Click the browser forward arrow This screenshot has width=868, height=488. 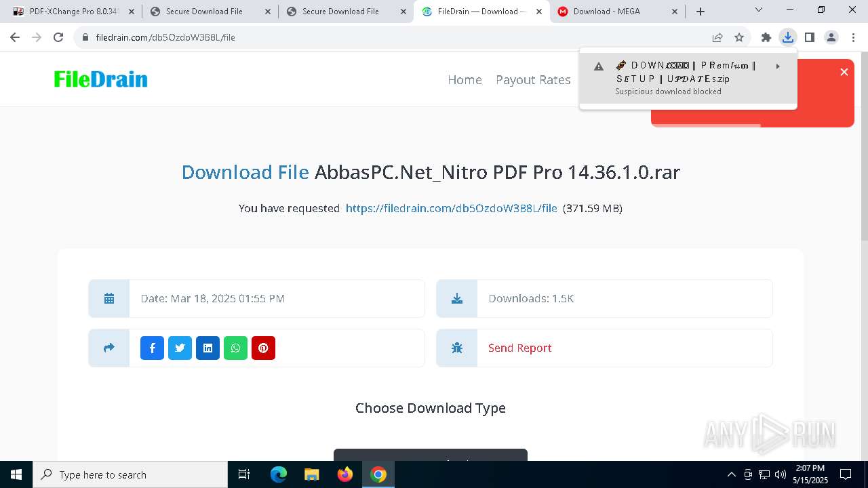click(37, 37)
